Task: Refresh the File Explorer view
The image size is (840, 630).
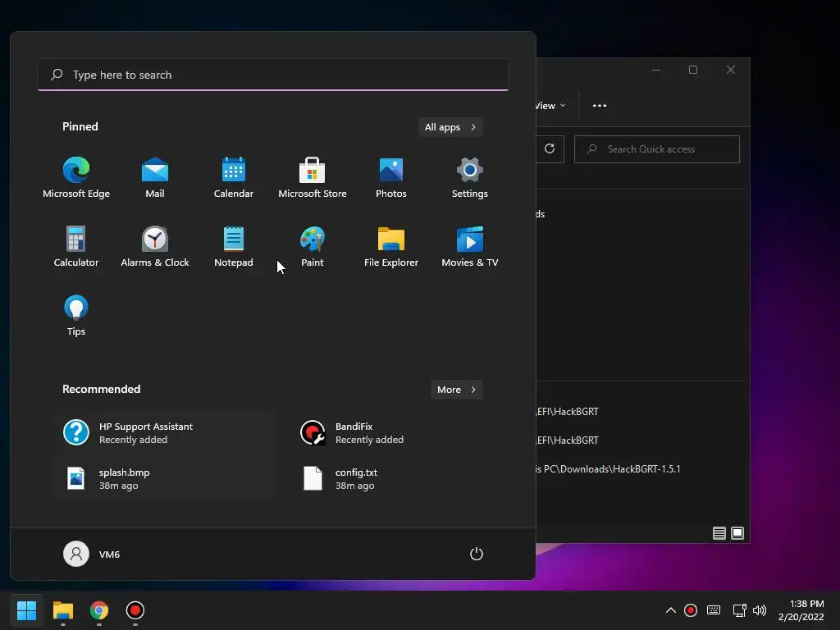Action: click(x=550, y=149)
